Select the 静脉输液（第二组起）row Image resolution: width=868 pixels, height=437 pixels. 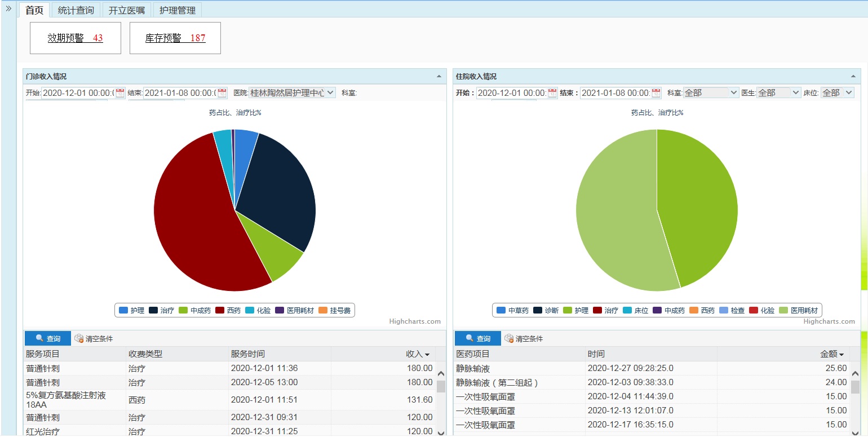652,382
